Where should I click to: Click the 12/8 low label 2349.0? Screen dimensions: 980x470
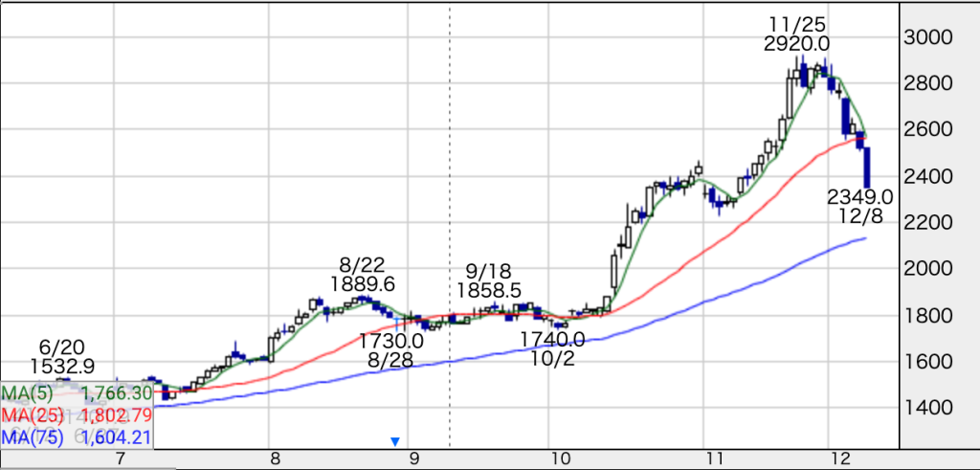click(x=860, y=197)
